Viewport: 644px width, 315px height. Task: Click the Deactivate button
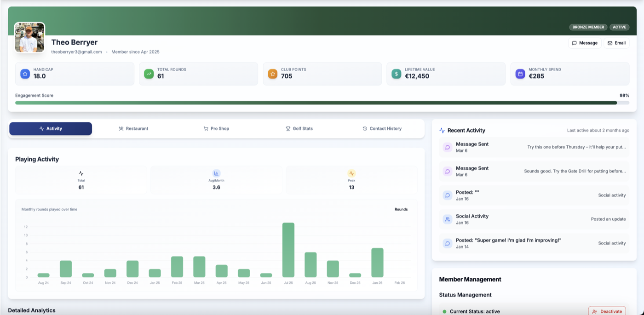click(x=607, y=311)
